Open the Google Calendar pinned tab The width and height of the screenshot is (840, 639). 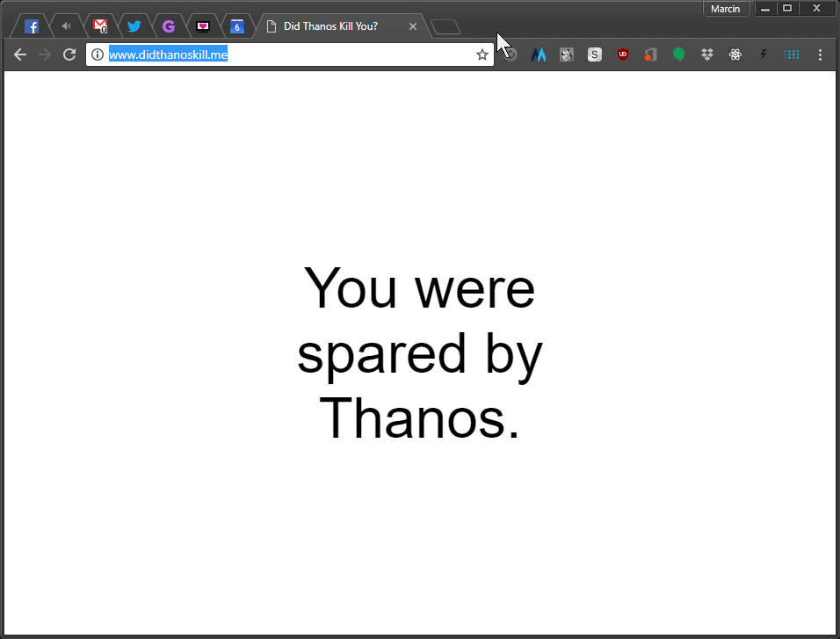(x=236, y=26)
